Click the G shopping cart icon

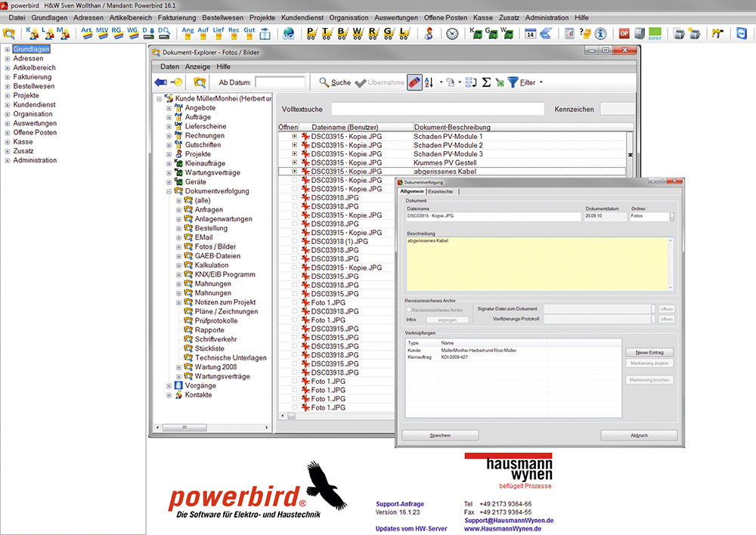coord(389,32)
